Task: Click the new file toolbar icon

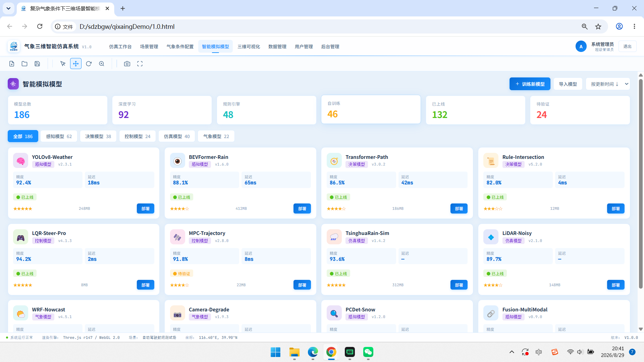Action: (12, 64)
